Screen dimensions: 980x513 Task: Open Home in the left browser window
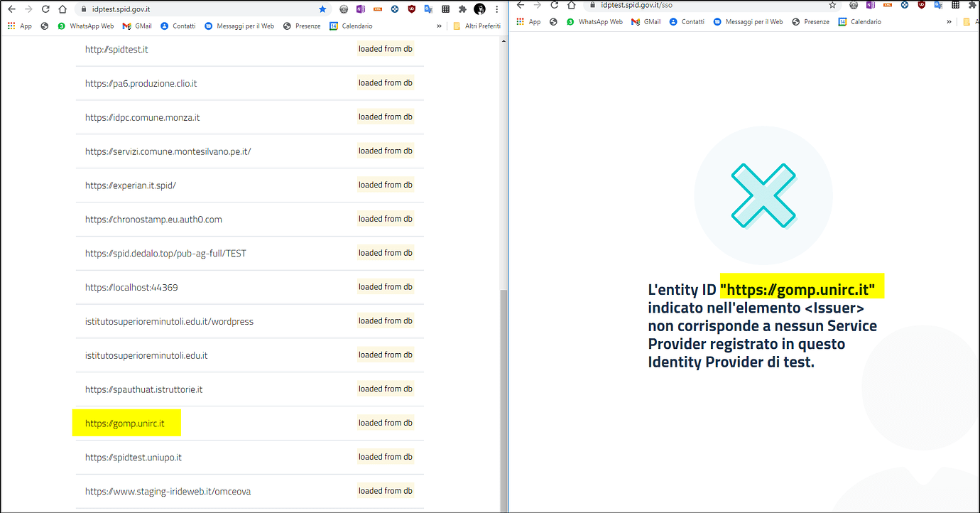62,9
